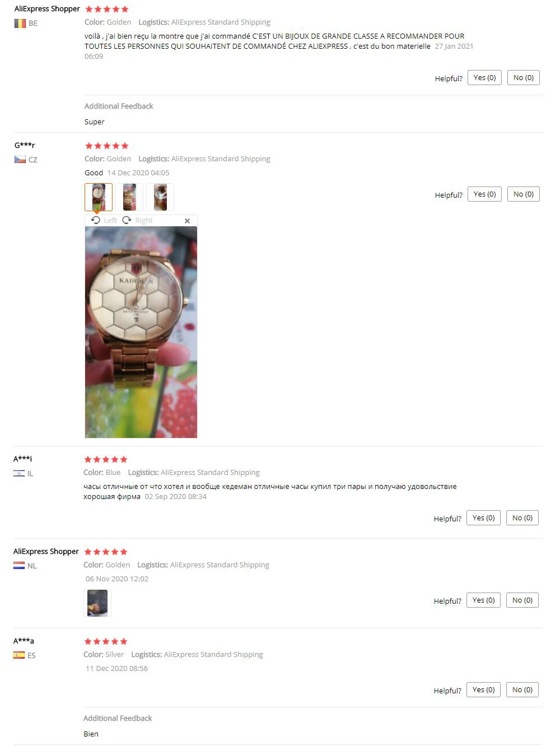
Task: Click the Czech flag icon
Action: click(x=20, y=160)
